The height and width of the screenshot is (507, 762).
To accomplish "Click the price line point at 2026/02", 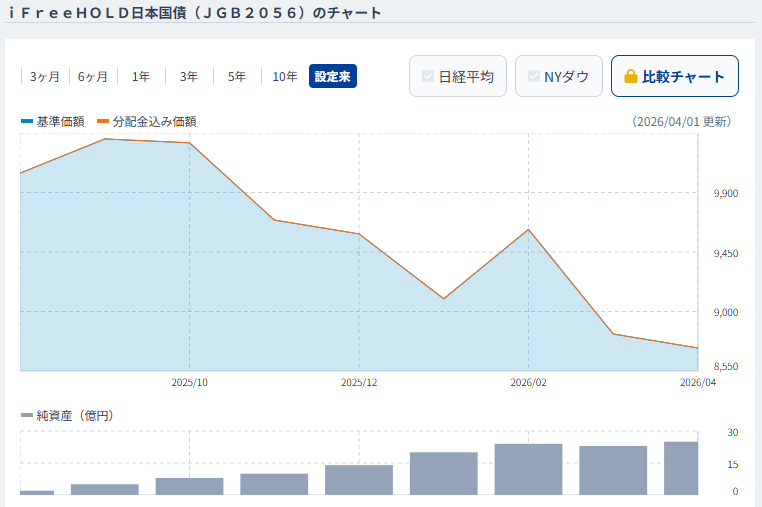I will click(528, 229).
